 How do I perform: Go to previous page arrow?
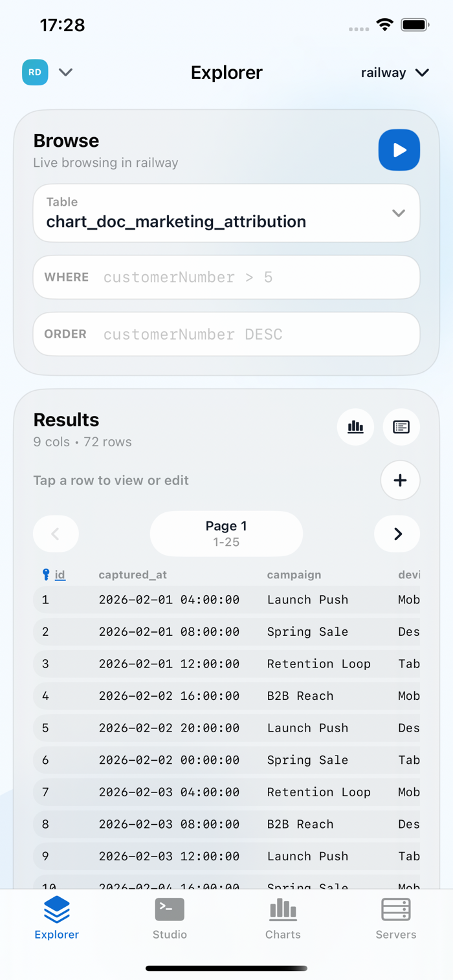tap(56, 534)
